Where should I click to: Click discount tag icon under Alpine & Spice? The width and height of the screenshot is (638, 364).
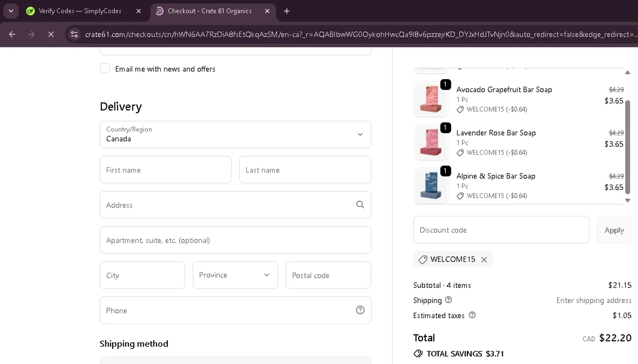[460, 196]
